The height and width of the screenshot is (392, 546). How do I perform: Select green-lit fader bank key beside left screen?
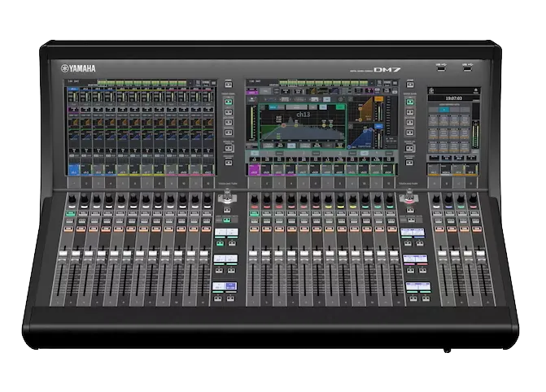coord(229,102)
